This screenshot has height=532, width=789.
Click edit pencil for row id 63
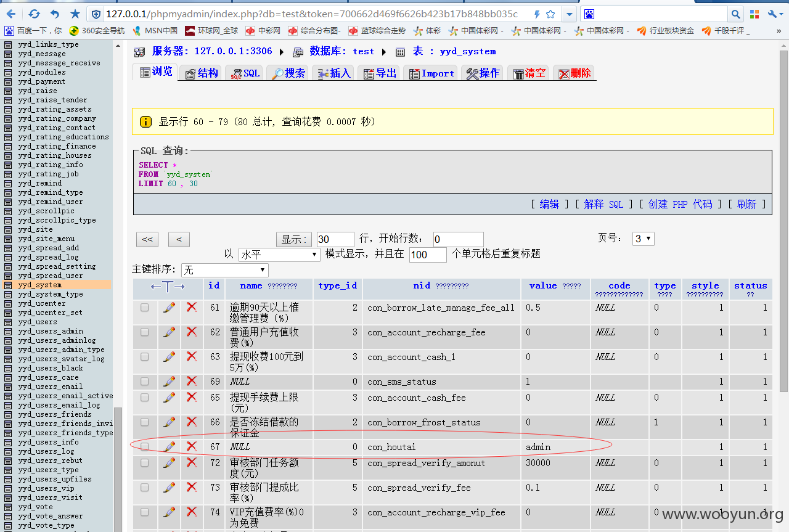169,356
